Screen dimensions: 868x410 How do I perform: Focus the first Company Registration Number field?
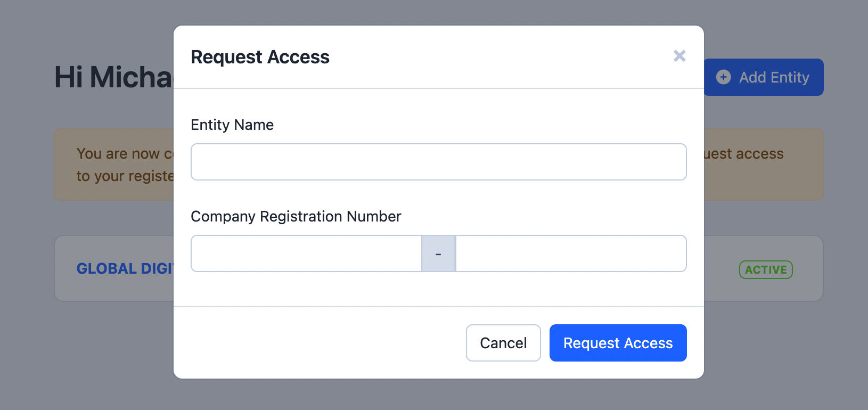[306, 253]
